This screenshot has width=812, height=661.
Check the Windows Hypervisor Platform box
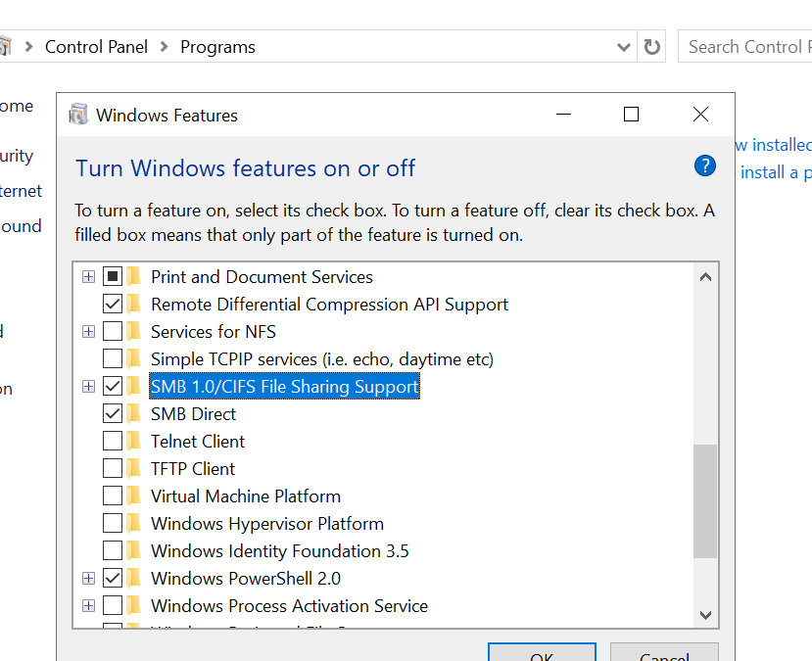point(111,523)
